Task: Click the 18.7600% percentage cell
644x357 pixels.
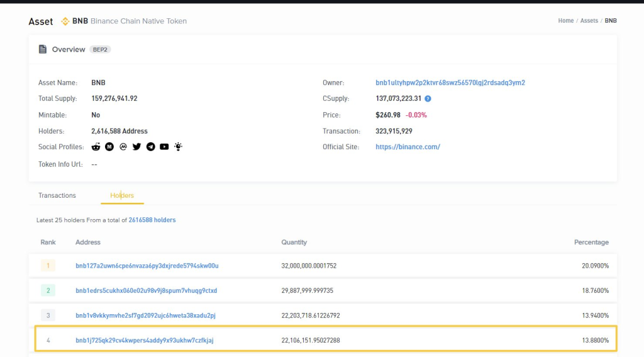Action: [595, 290]
